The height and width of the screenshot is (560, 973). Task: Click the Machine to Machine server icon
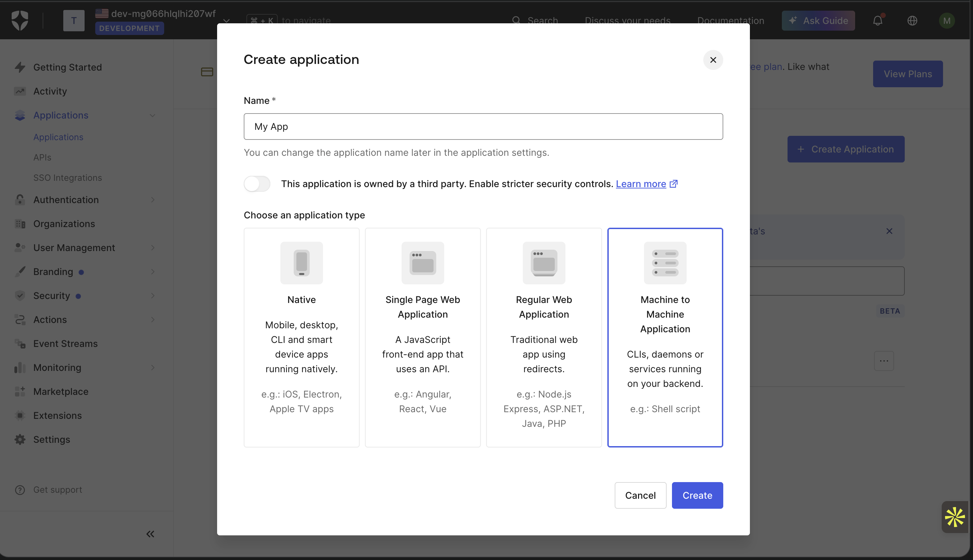coord(665,263)
